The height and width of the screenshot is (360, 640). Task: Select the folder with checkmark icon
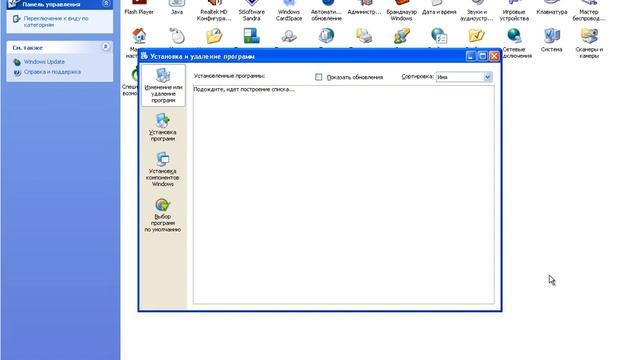[x=476, y=36]
